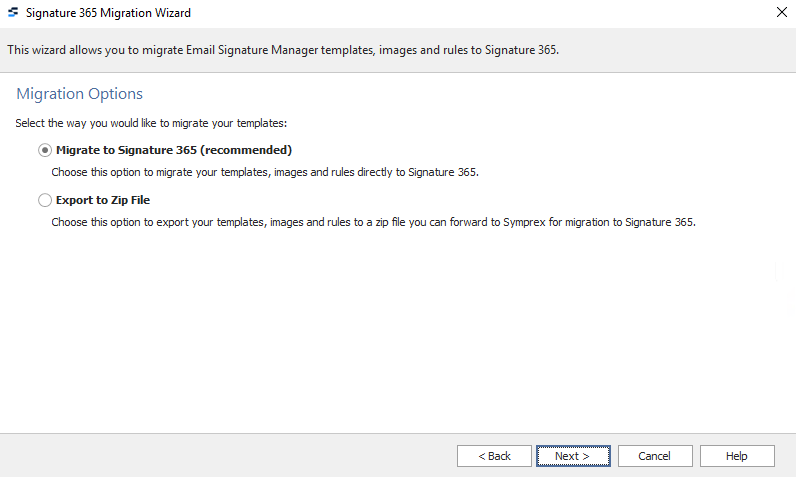Click the 'This wizard allows you to migrate' banner text
Viewport: 796px width, 477px height.
(283, 50)
